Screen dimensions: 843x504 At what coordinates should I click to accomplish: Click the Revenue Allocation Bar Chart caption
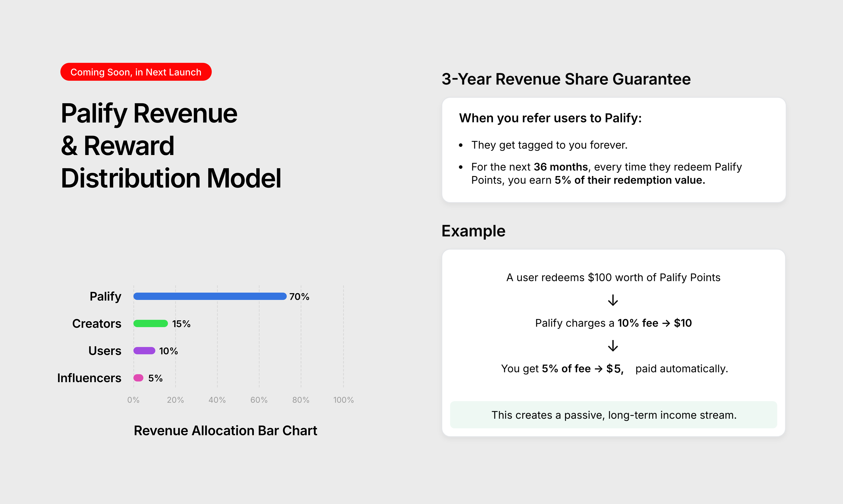[x=225, y=431]
